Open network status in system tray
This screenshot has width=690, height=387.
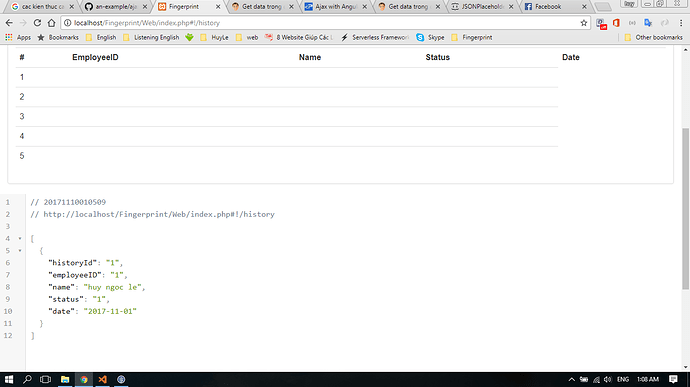596,380
